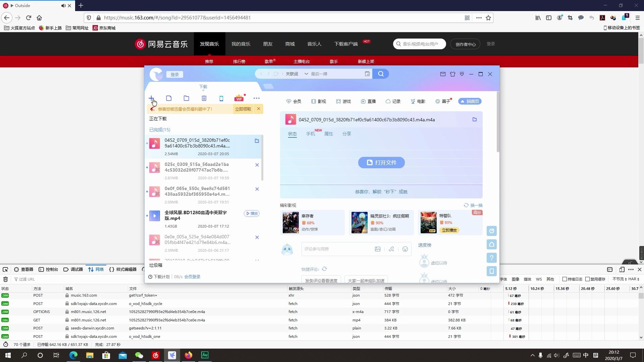The image size is (644, 362).
Task: Click the bookmark favorites icon in Xunlei search bar
Action: click(367, 74)
